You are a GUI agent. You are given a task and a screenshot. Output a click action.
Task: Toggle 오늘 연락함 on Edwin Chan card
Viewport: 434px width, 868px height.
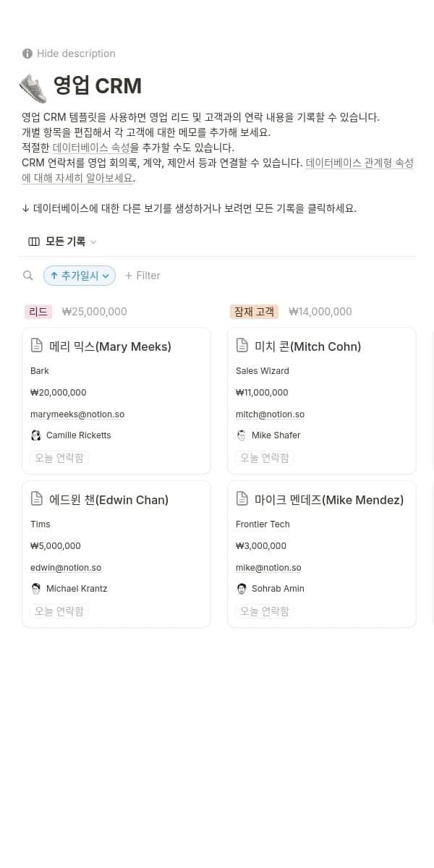(x=59, y=611)
